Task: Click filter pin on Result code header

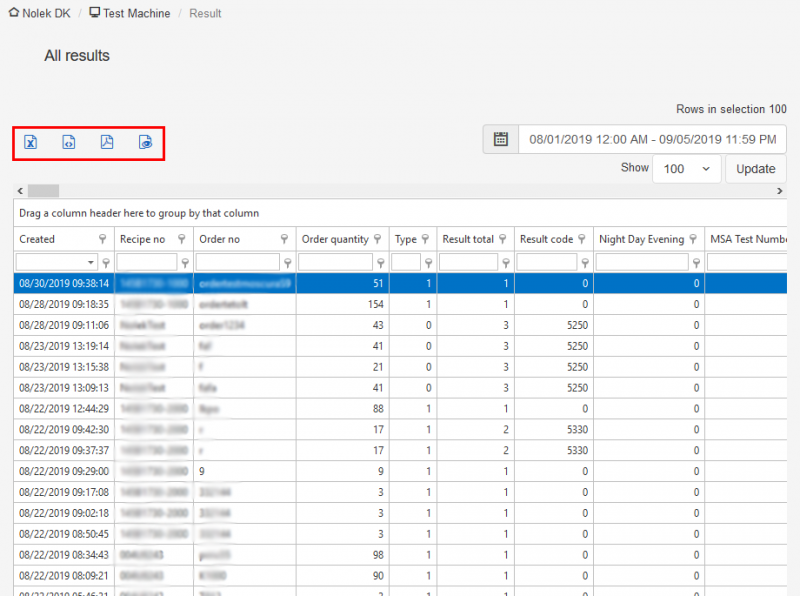Action: [582, 239]
